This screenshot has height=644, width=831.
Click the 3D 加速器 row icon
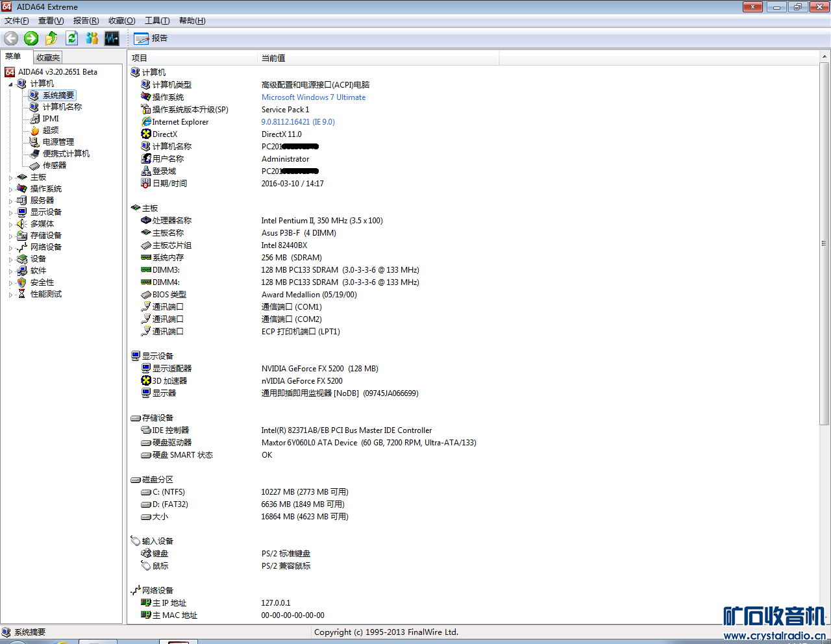(x=146, y=381)
